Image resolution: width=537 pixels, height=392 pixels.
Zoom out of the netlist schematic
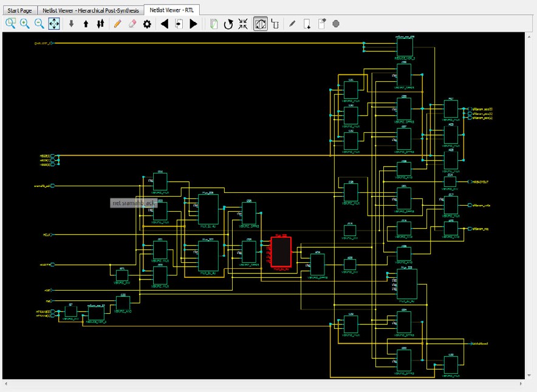click(39, 24)
